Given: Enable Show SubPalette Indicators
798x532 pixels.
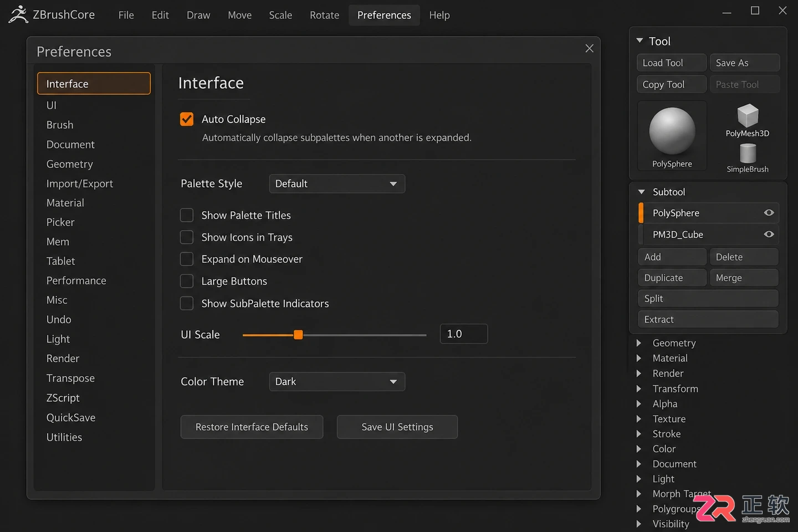Looking at the screenshot, I should 187,303.
